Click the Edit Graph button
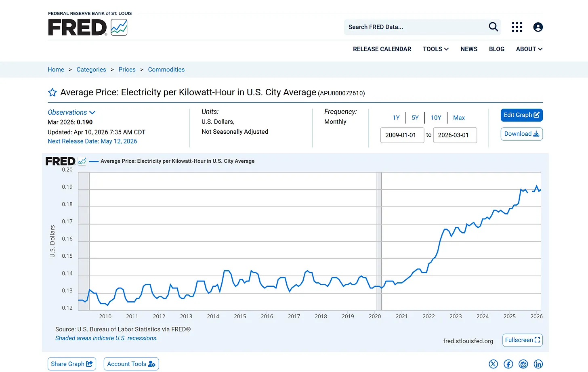This screenshot has width=588, height=372. click(522, 115)
